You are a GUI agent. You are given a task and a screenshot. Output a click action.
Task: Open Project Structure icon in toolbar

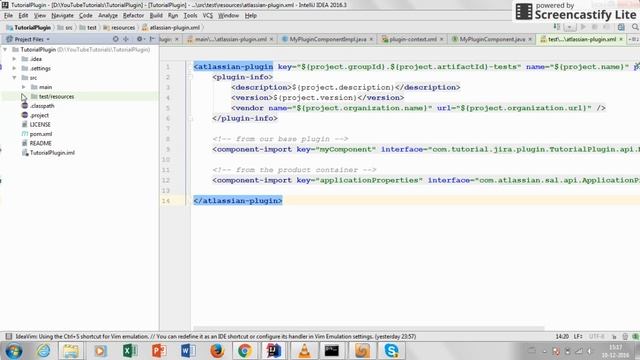tap(621, 27)
